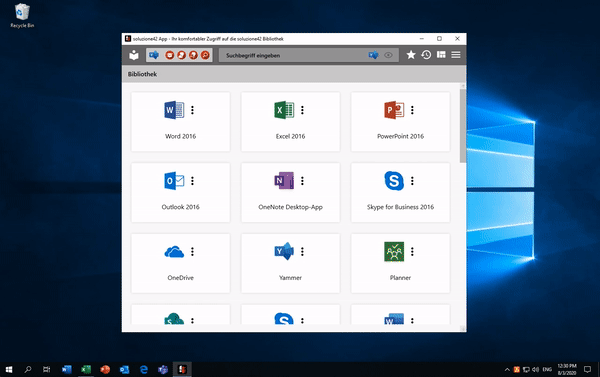Select soluzione42 app taskbar button

pos(182,369)
